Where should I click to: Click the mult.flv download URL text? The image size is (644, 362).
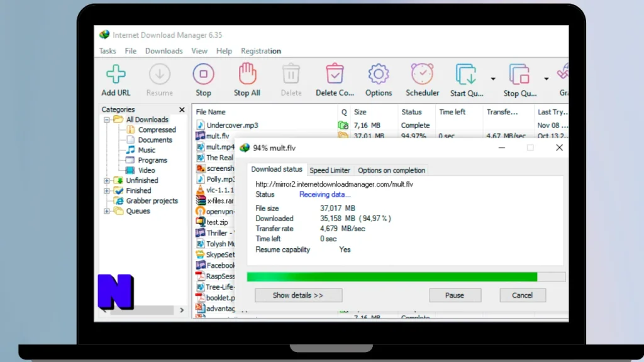click(335, 184)
